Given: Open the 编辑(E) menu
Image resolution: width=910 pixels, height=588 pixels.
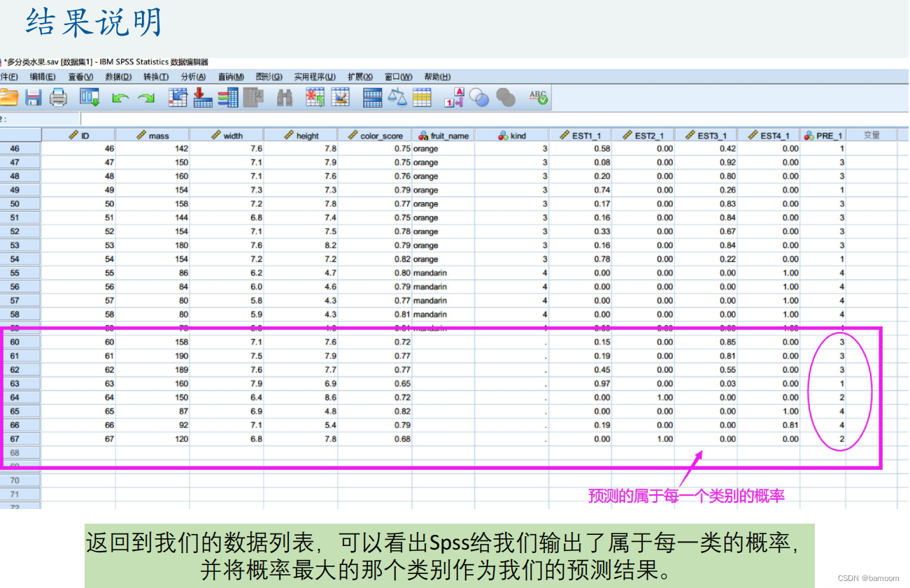Looking at the screenshot, I should point(43,77).
